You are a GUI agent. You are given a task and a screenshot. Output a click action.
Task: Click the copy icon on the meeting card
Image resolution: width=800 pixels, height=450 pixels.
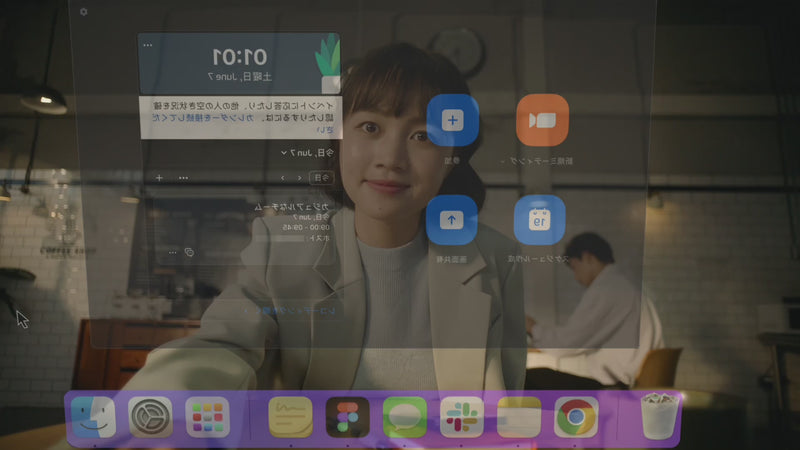tap(189, 252)
